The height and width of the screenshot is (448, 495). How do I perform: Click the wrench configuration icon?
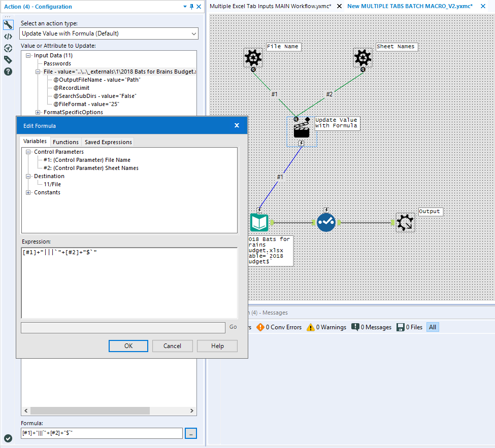[x=8, y=25]
